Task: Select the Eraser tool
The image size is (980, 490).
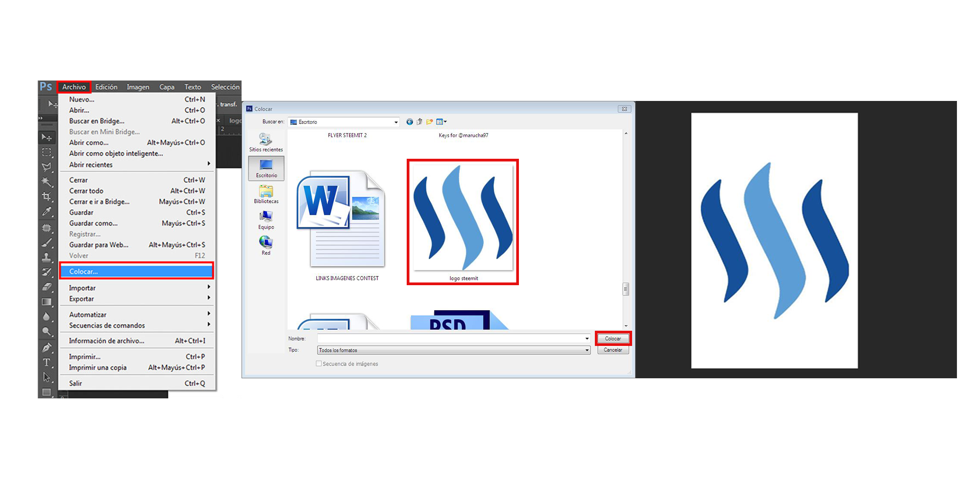Action: click(x=47, y=287)
